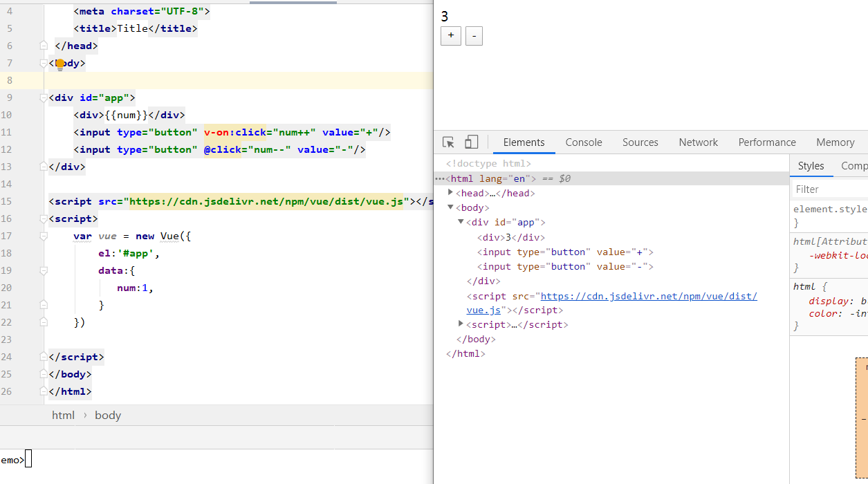This screenshot has height=484, width=868.
Task: Open the Memory tab
Action: 835,142
